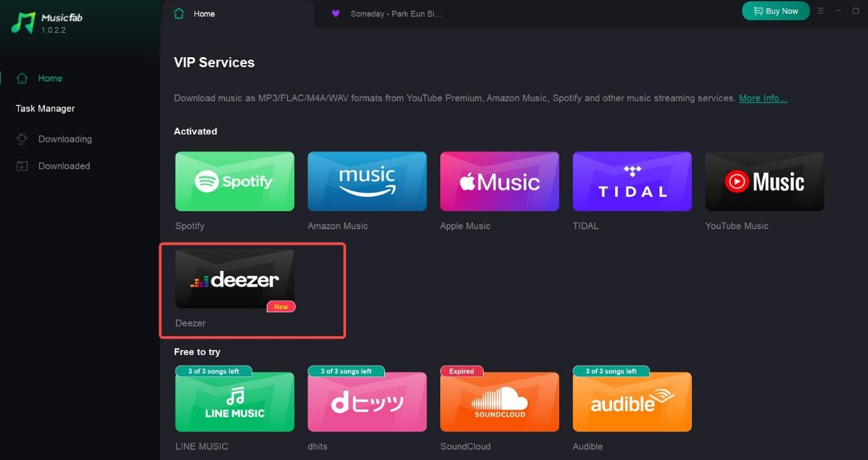Click the Buy Now button
868x460 pixels.
coord(776,11)
